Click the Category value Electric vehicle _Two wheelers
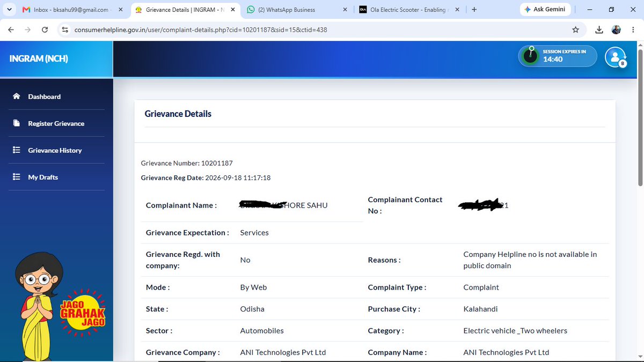Viewport: 644px width, 362px height. click(x=515, y=331)
